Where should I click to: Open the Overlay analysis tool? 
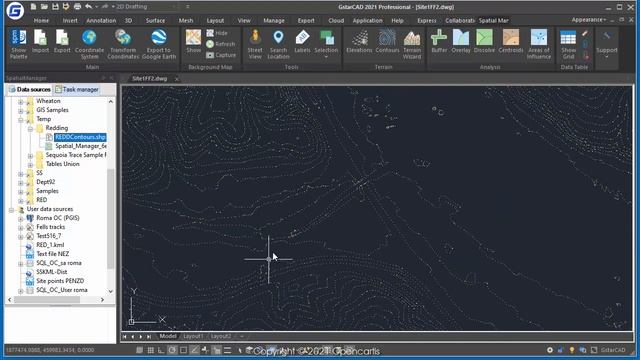point(461,41)
